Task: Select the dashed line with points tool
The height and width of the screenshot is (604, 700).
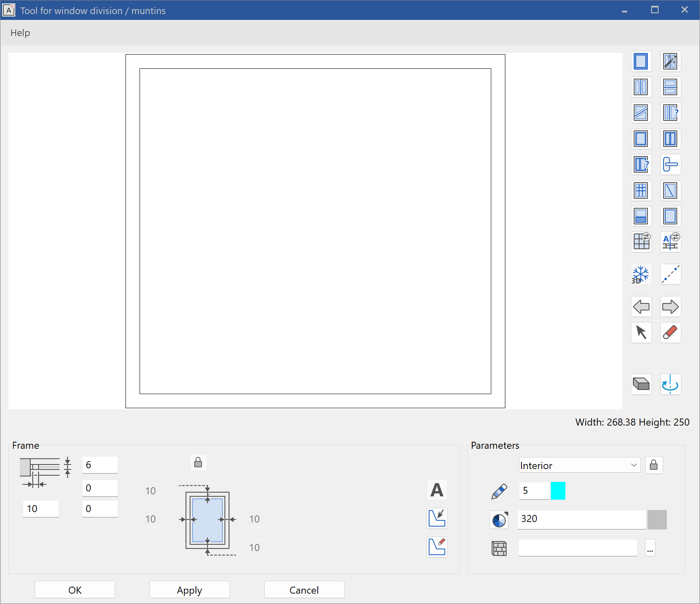Action: point(671,274)
